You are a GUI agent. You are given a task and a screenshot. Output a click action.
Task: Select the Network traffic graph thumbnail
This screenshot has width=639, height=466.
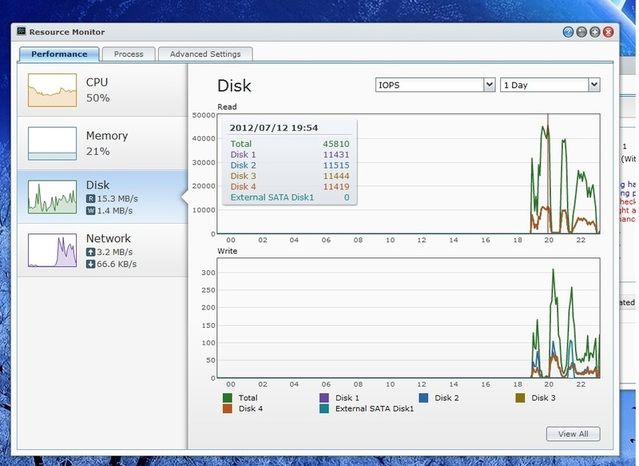[52, 249]
